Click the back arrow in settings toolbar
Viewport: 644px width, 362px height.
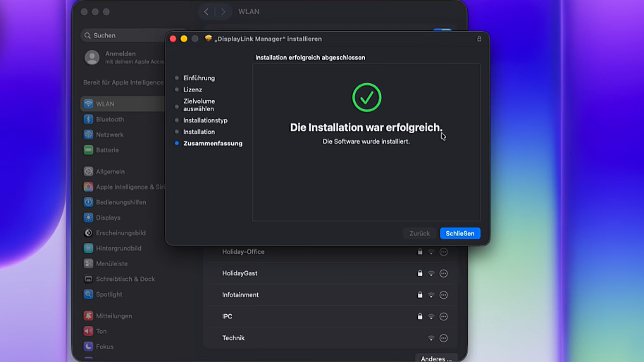[206, 12]
